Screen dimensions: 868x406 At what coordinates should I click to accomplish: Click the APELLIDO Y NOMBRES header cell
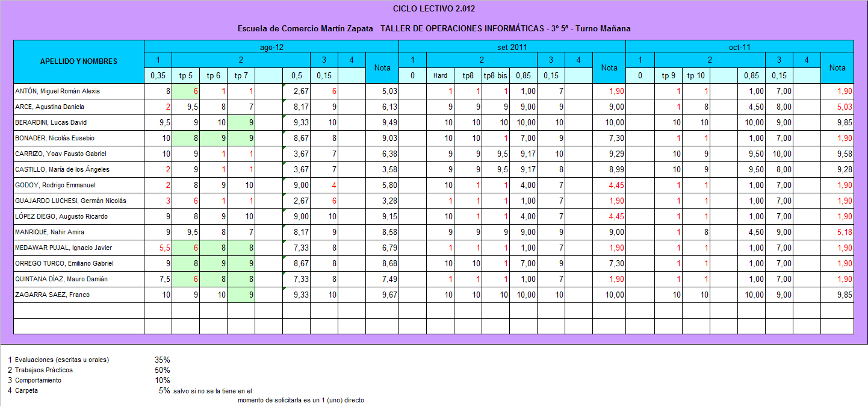78,61
